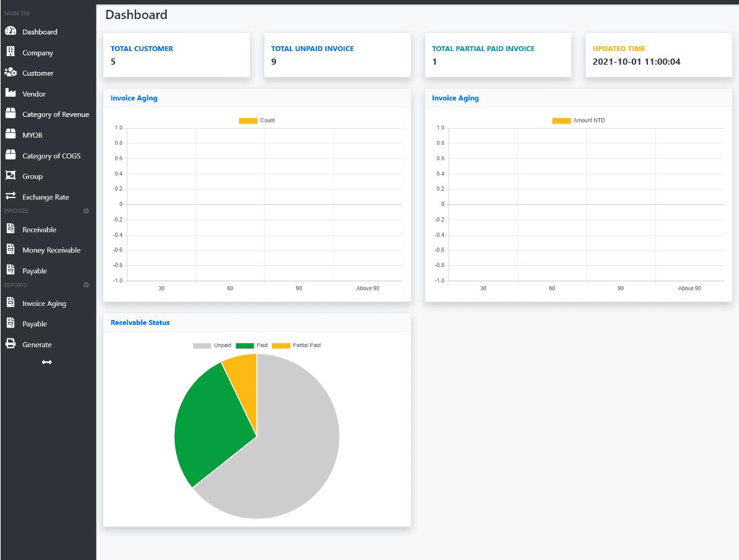Open Money Receivable menu item
Screen dimensions: 739x560
coord(51,250)
